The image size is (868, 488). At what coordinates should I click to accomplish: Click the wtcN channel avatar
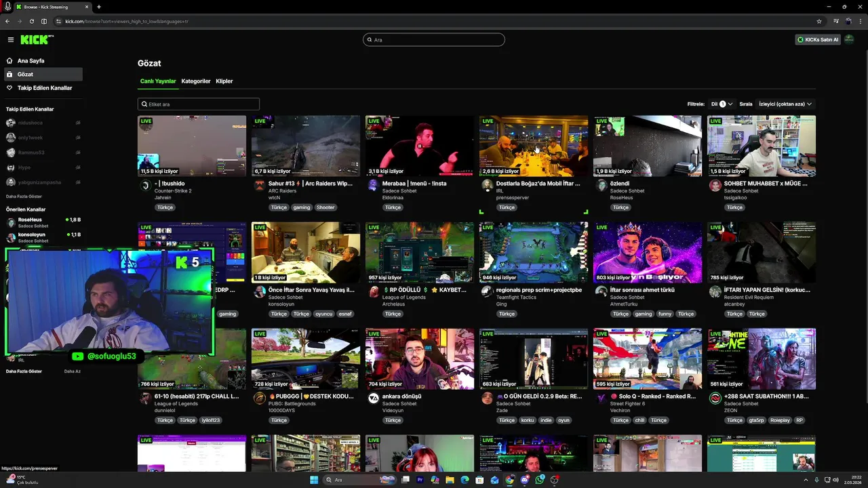(x=259, y=186)
